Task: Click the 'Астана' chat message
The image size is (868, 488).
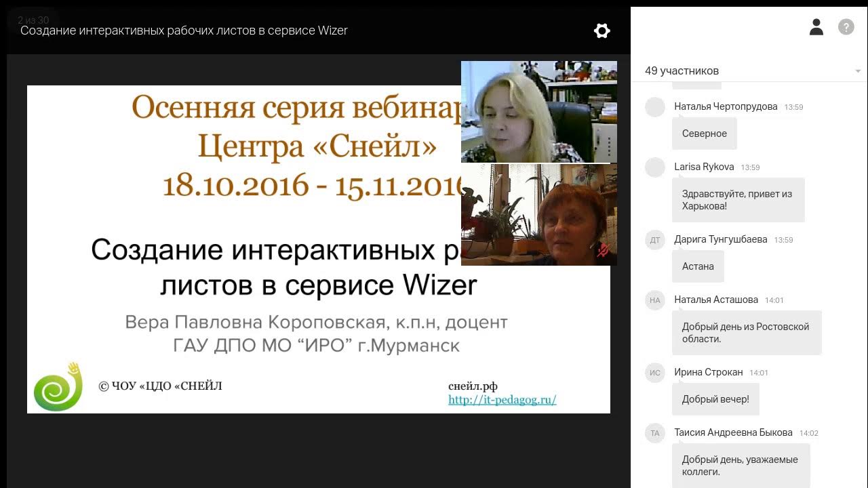Action: click(698, 266)
